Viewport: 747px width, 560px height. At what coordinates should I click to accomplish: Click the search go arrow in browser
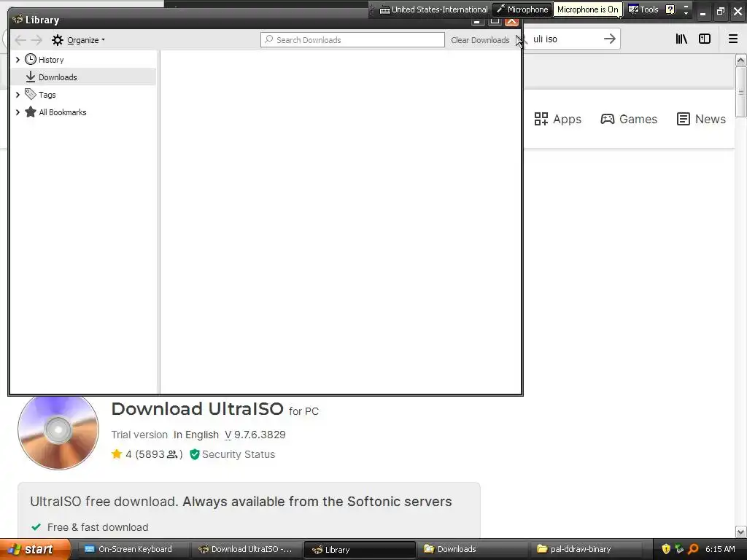coord(609,39)
